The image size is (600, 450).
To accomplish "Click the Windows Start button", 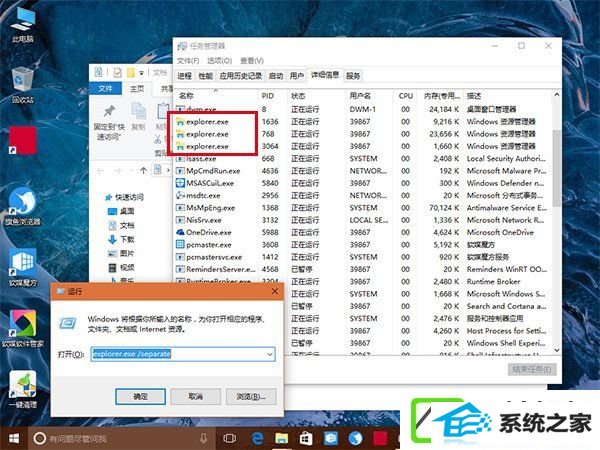I will coord(14,439).
